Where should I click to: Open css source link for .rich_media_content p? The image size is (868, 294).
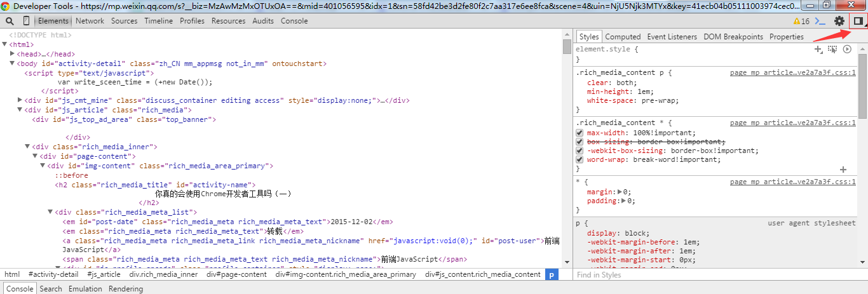point(792,73)
